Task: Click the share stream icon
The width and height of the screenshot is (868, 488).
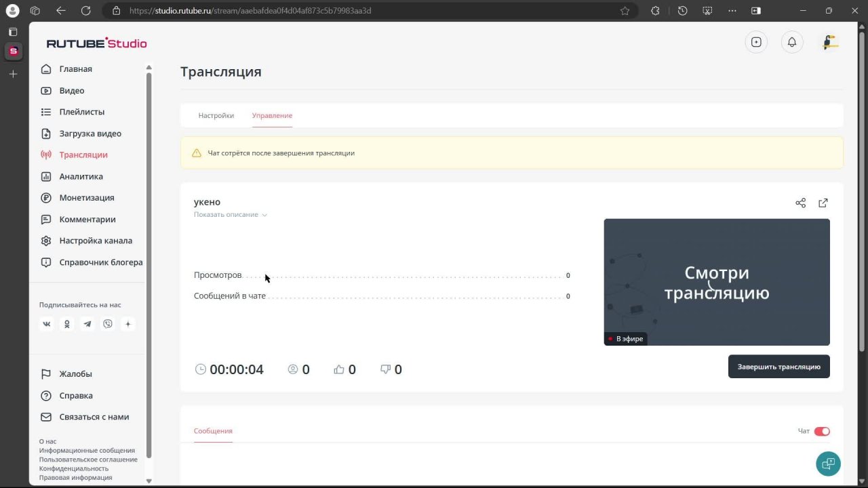Action: pos(801,203)
